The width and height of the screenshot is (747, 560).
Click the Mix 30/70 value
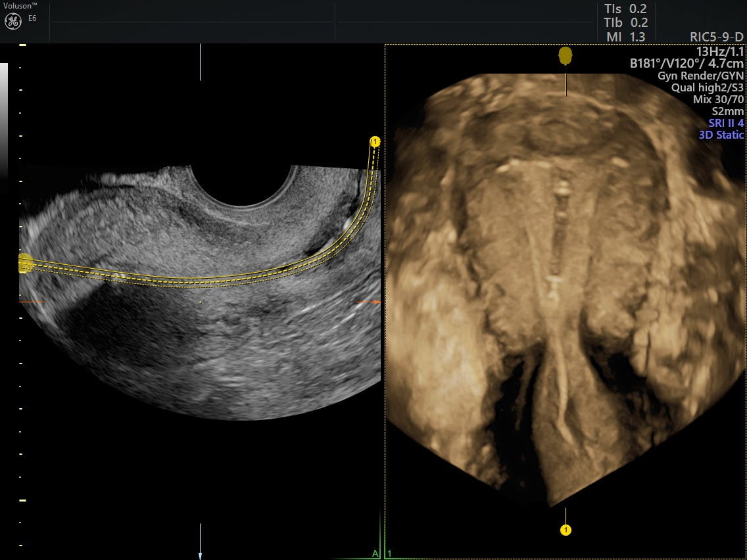718,99
